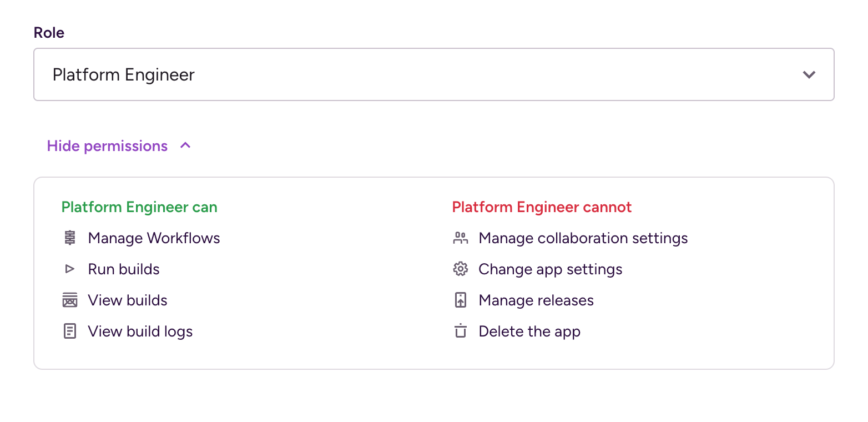Click the Manage Workflows permission text
Screen dimensions: 868x422
[154, 238]
